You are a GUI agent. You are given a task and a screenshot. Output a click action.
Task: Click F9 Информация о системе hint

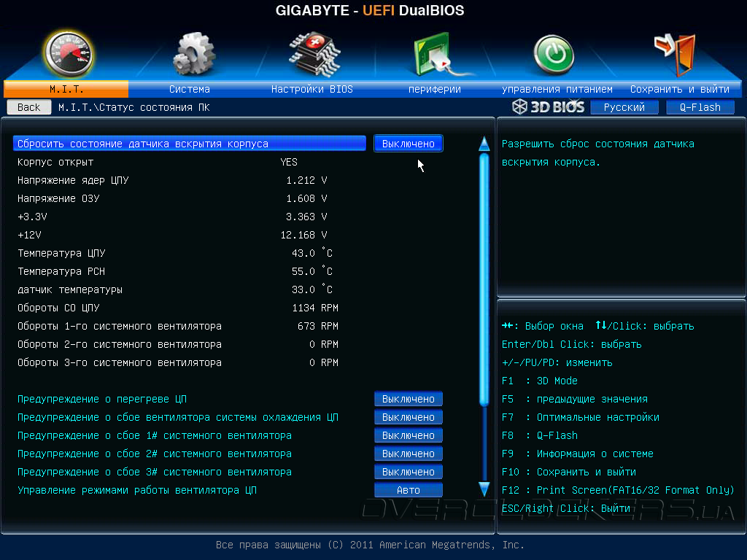tap(578, 454)
